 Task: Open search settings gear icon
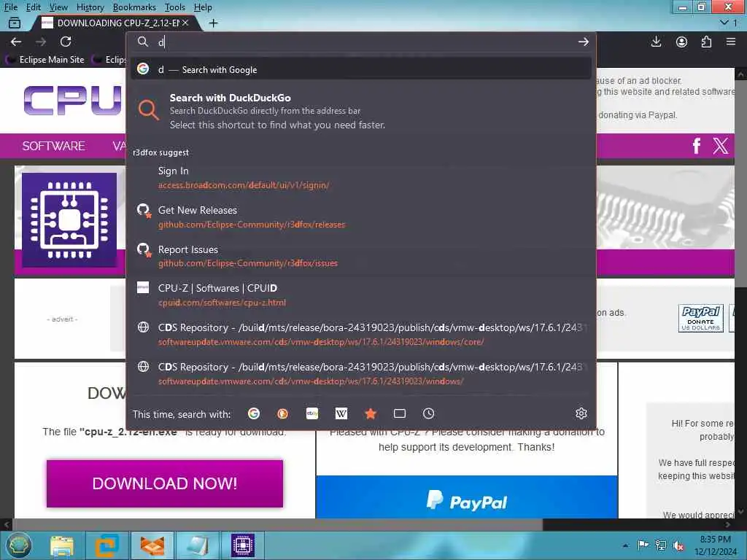point(581,413)
